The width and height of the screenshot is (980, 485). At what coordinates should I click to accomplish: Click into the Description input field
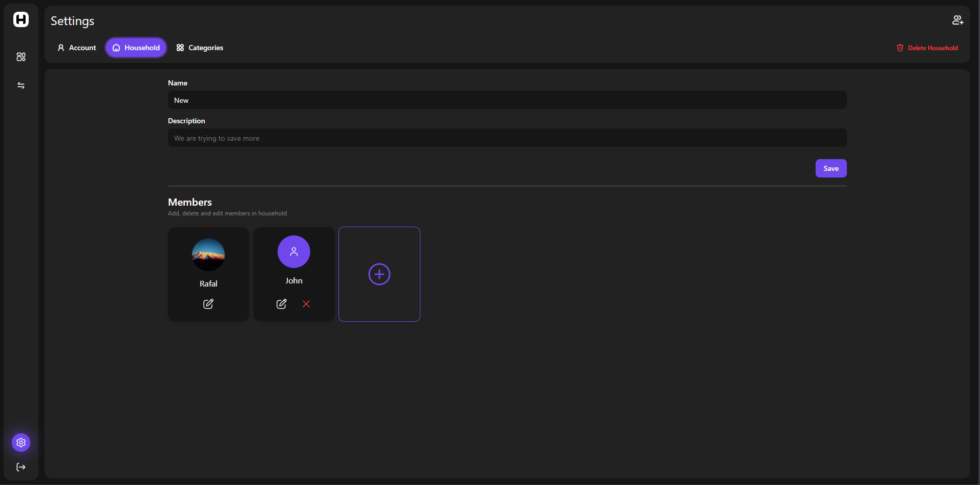[x=507, y=138]
